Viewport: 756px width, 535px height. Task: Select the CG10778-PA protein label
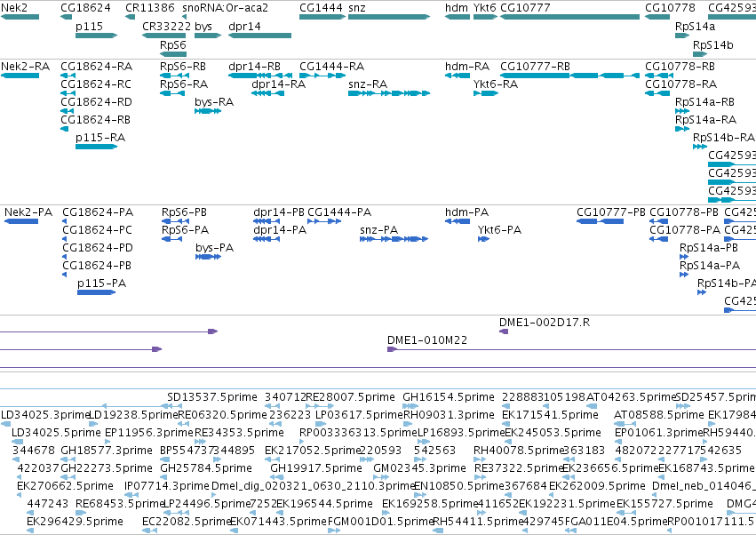[x=685, y=229]
